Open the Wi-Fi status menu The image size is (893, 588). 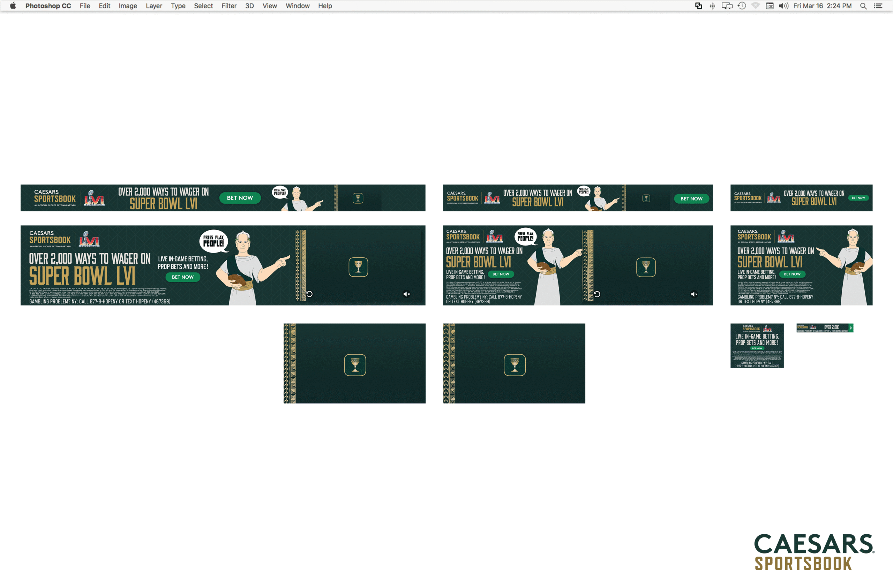756,6
